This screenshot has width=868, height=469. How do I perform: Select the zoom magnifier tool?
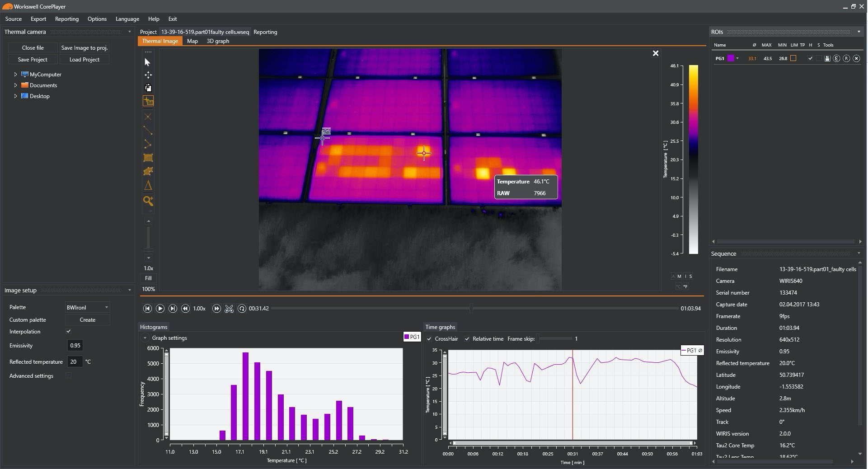coord(148,201)
